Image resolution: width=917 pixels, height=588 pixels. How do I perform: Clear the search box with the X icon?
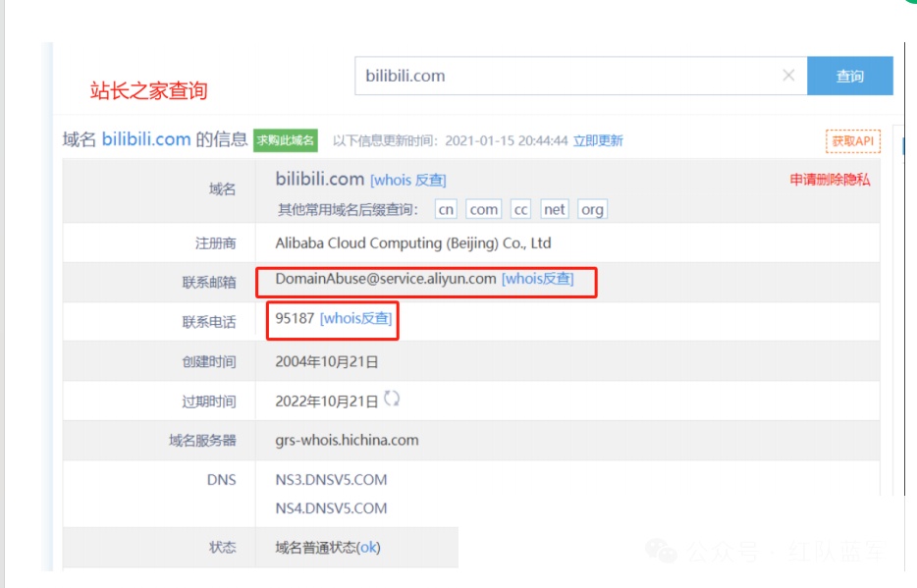click(x=788, y=75)
